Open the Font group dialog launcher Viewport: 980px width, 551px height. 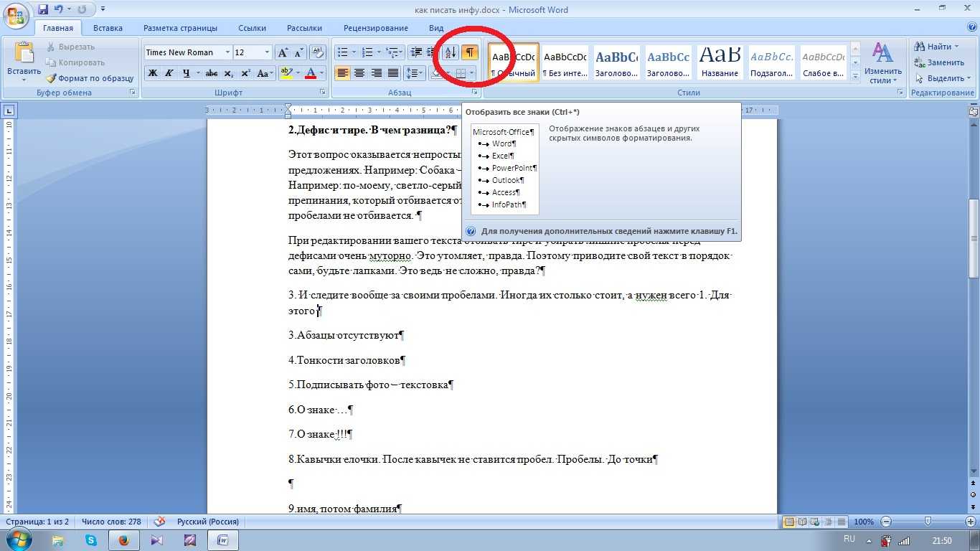coord(322,93)
